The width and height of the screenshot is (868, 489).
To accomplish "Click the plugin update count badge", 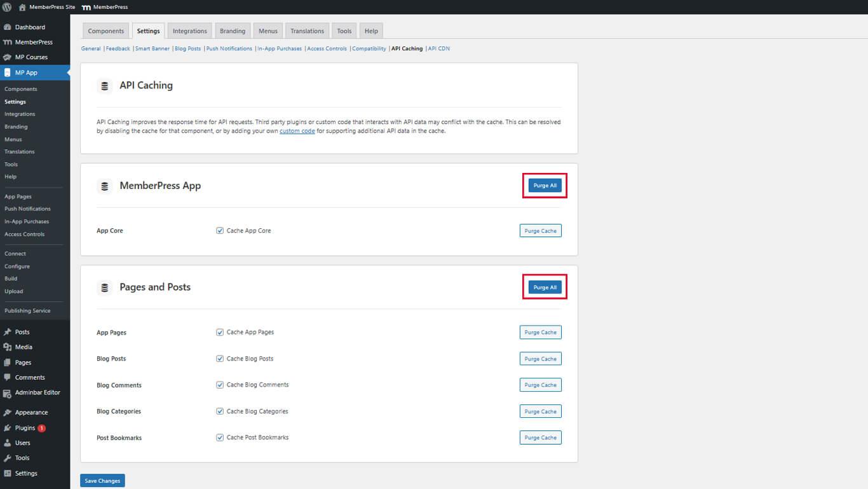I will pyautogui.click(x=41, y=427).
